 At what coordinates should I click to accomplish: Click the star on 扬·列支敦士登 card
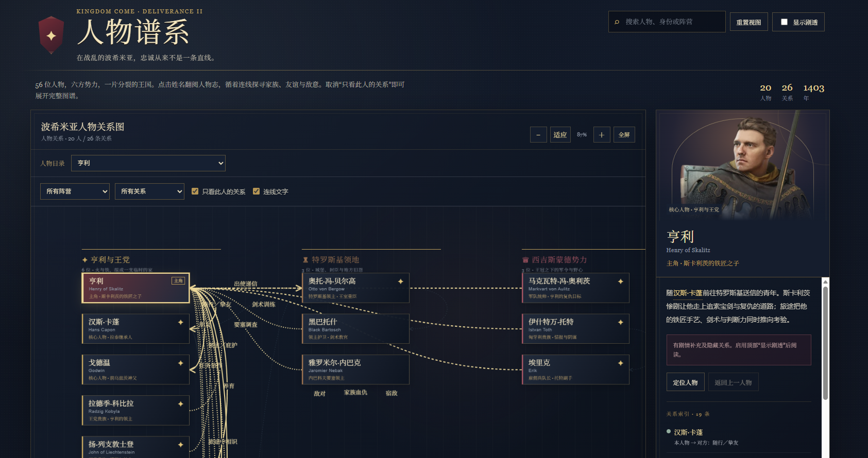[x=180, y=445]
